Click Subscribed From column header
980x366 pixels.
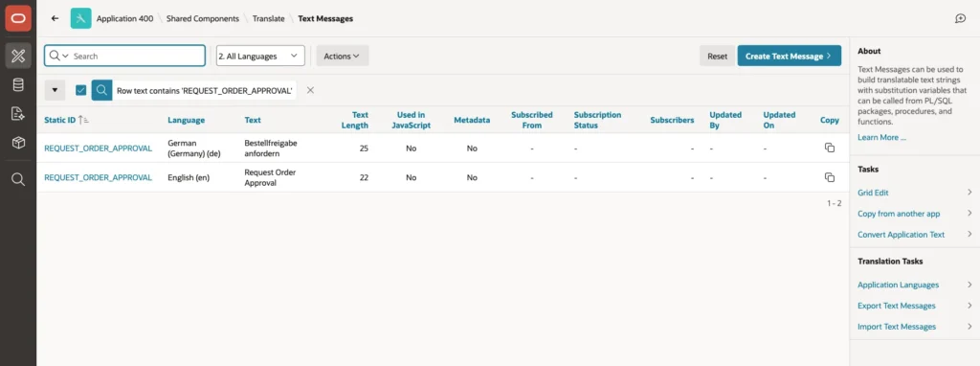pyautogui.click(x=532, y=120)
